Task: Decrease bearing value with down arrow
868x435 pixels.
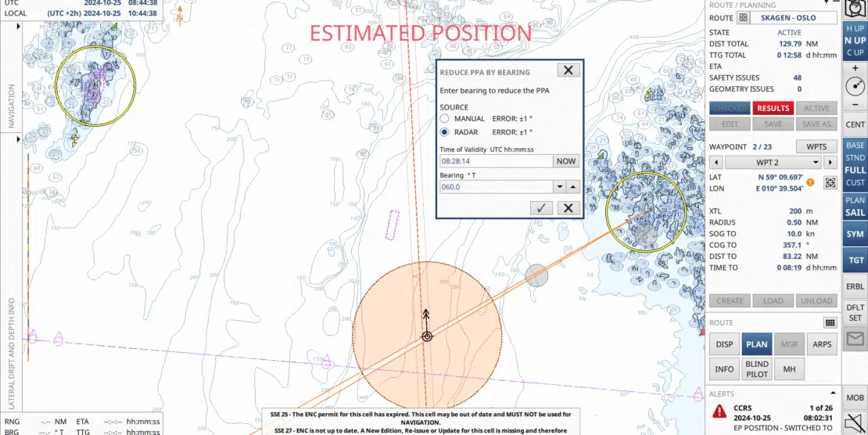Action: [x=558, y=187]
